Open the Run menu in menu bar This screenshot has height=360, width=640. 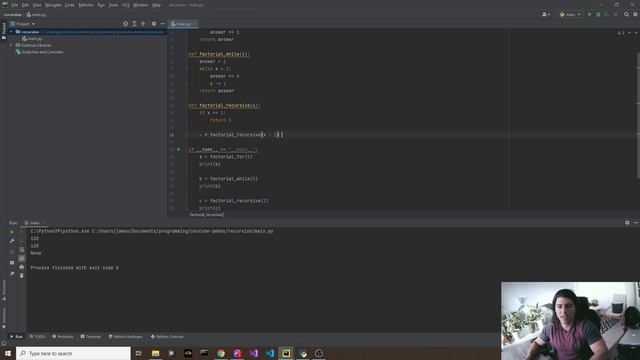coord(101,5)
